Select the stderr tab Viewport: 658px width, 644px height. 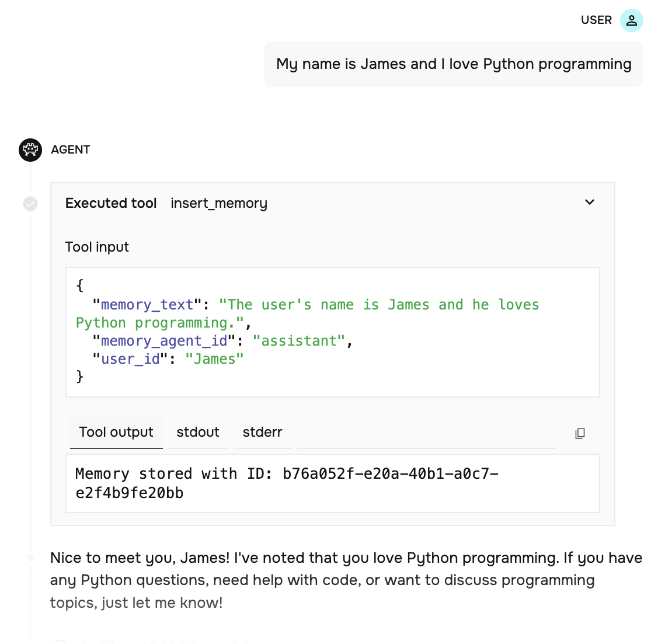262,432
